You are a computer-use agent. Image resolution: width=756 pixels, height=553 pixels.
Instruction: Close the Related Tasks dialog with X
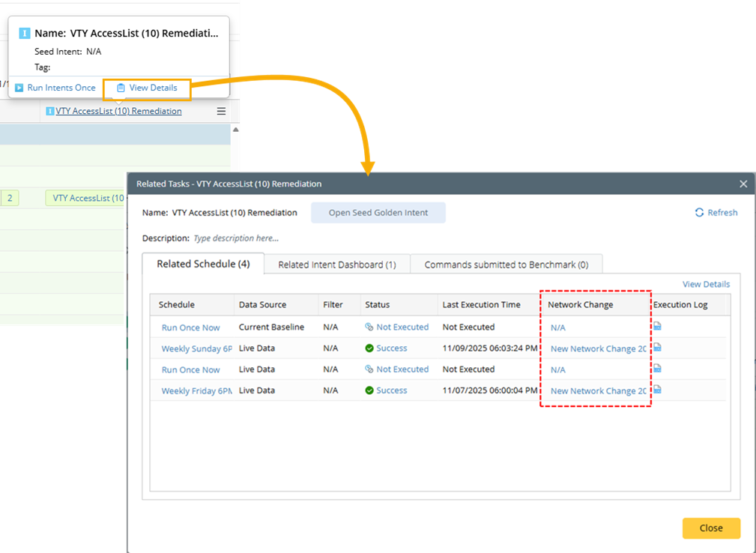[x=743, y=184]
